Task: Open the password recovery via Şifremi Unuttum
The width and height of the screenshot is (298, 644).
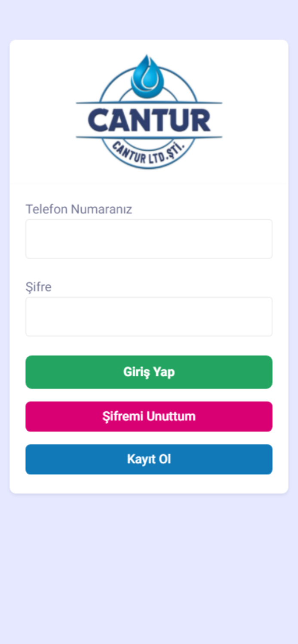Action: click(x=149, y=416)
